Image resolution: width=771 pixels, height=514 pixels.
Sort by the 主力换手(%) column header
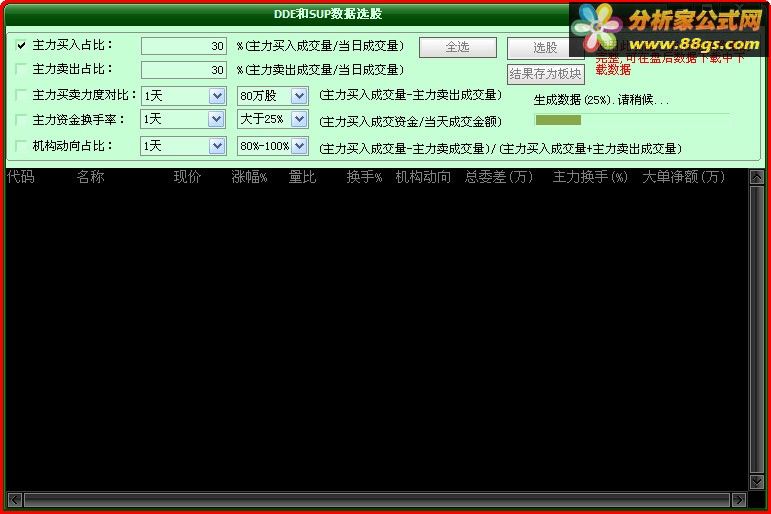pos(590,177)
